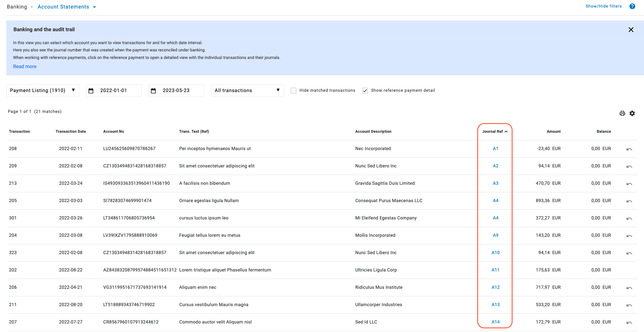Undo reconciliation for transaction 209

pyautogui.click(x=629, y=166)
